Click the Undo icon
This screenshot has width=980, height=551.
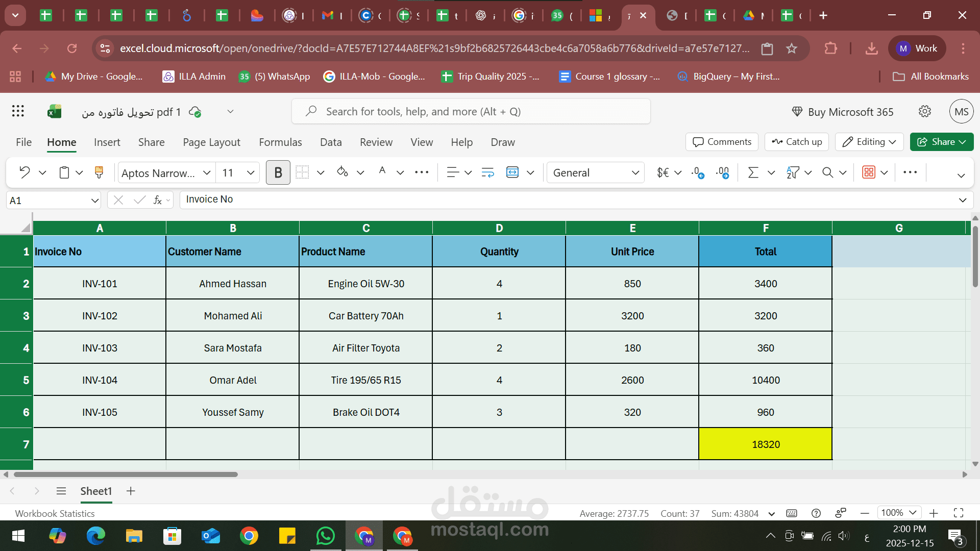point(23,172)
